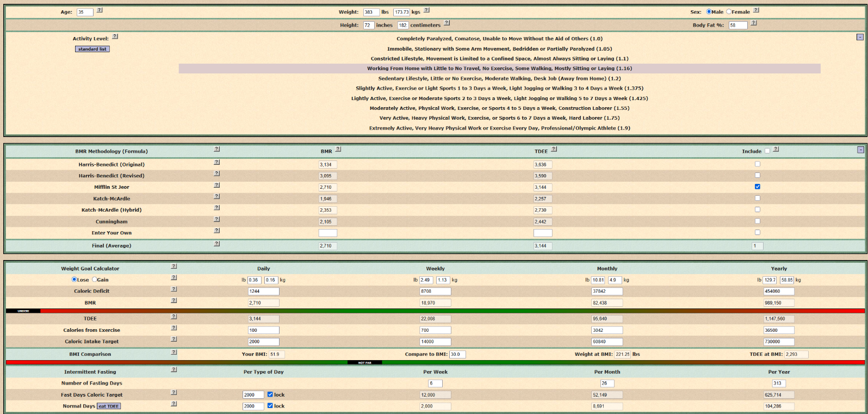Viewport: 868px width, 414px height.
Task: Select Sedentary Lifestyle, Desk Job (1.2)
Action: (499, 78)
